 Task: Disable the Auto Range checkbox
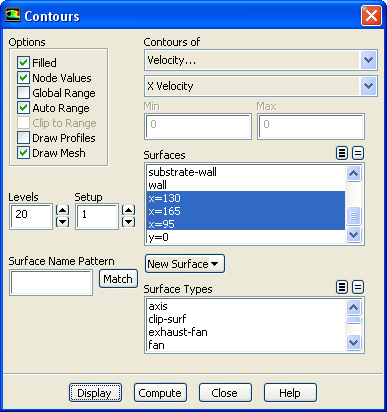(23, 108)
